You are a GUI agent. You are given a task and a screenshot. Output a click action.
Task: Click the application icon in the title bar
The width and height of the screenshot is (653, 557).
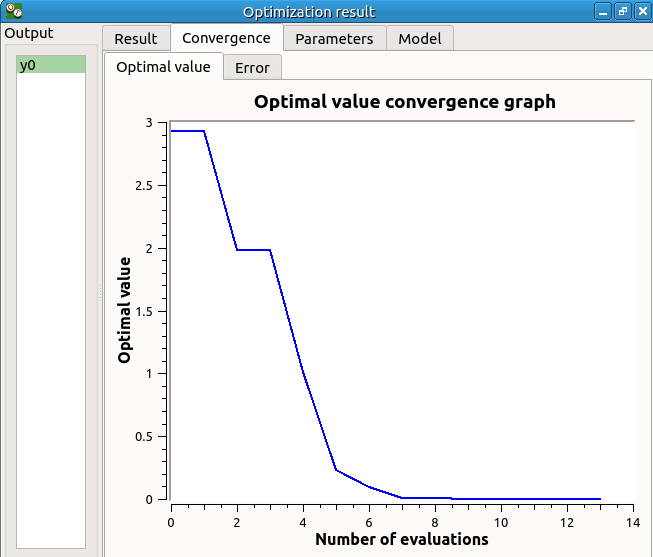coord(14,11)
